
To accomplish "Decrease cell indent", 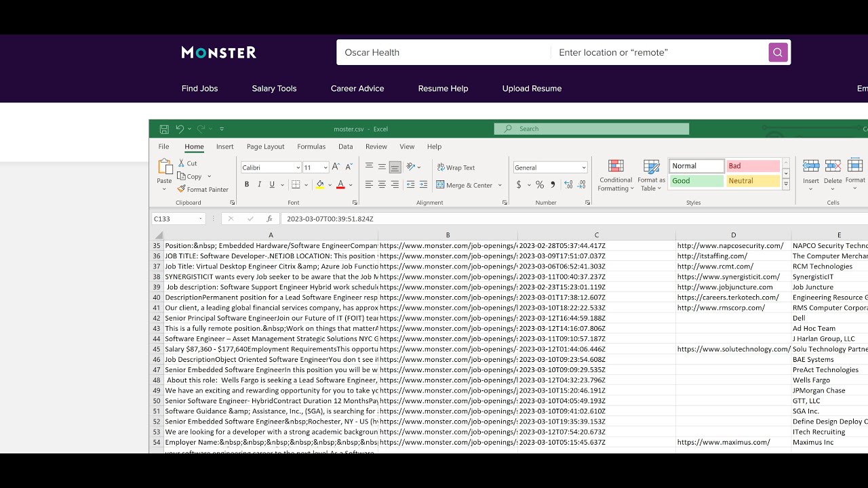I will 410,184.
